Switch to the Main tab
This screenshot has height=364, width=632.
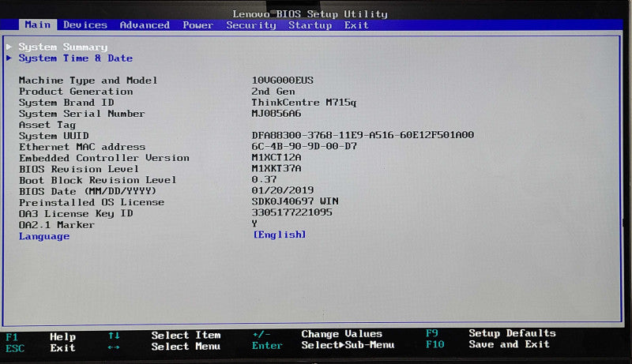tap(37, 25)
